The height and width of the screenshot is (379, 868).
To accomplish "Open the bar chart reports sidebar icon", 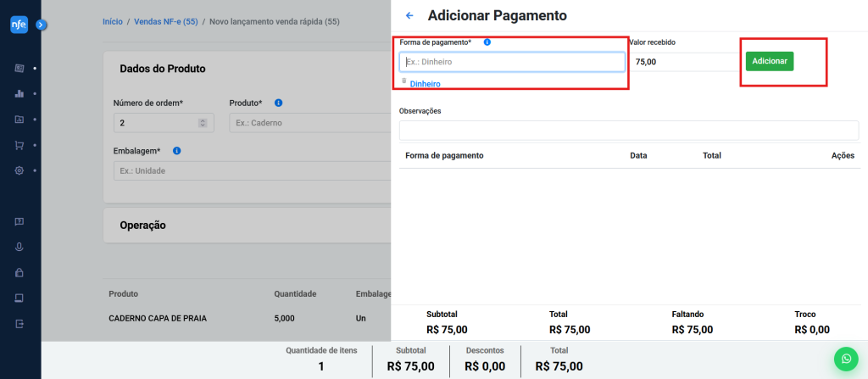I will pos(19,93).
